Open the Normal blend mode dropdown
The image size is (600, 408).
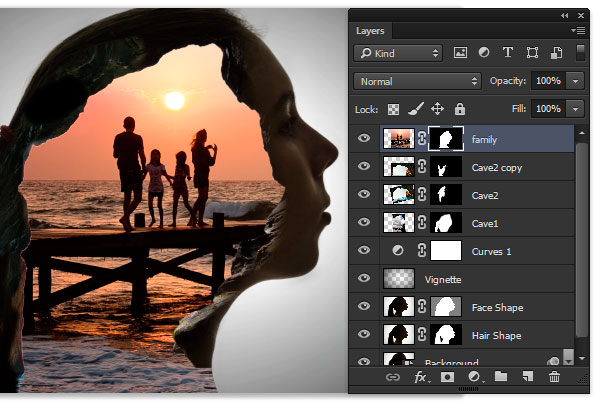point(417,81)
